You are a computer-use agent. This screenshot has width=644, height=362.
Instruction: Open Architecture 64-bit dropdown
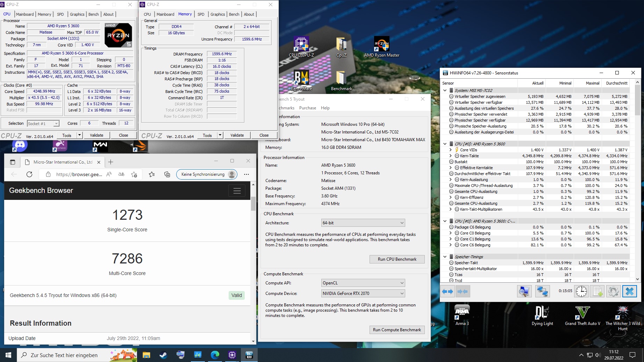(363, 223)
